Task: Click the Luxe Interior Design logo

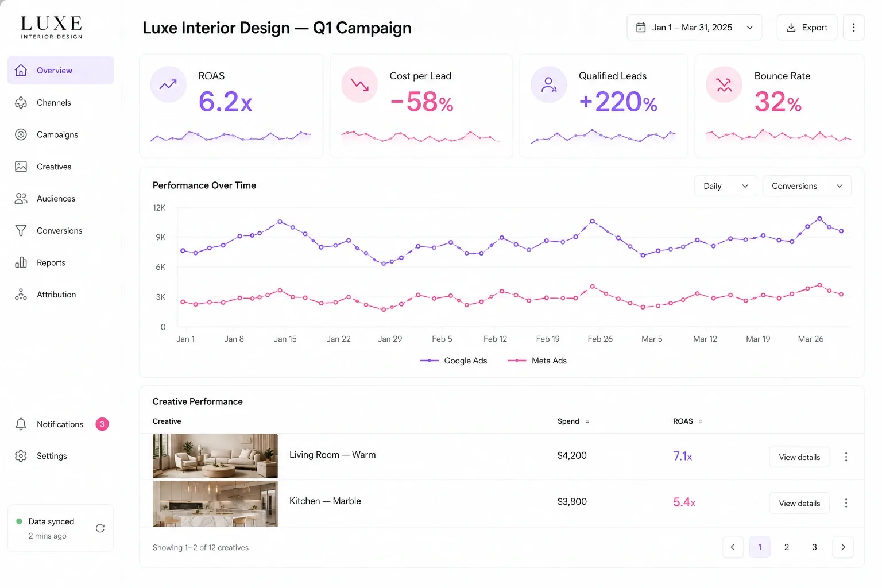Action: [x=52, y=28]
